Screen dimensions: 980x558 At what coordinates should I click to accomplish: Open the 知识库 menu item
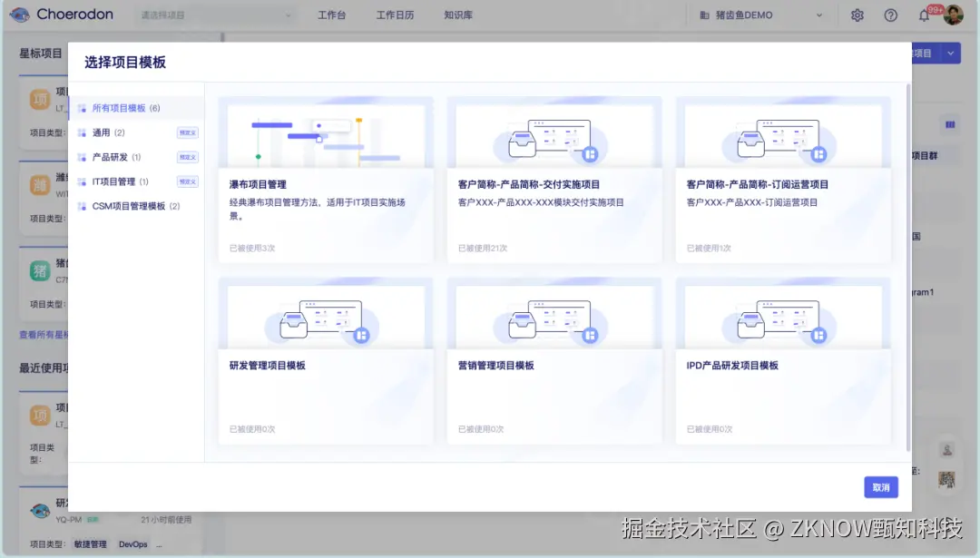pos(459,15)
